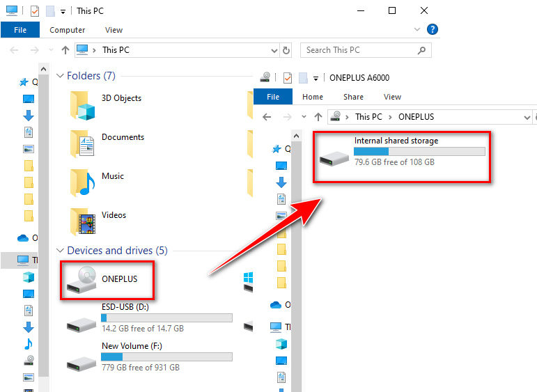Open the View tab in ONEPLUS A6000 window

pos(392,97)
